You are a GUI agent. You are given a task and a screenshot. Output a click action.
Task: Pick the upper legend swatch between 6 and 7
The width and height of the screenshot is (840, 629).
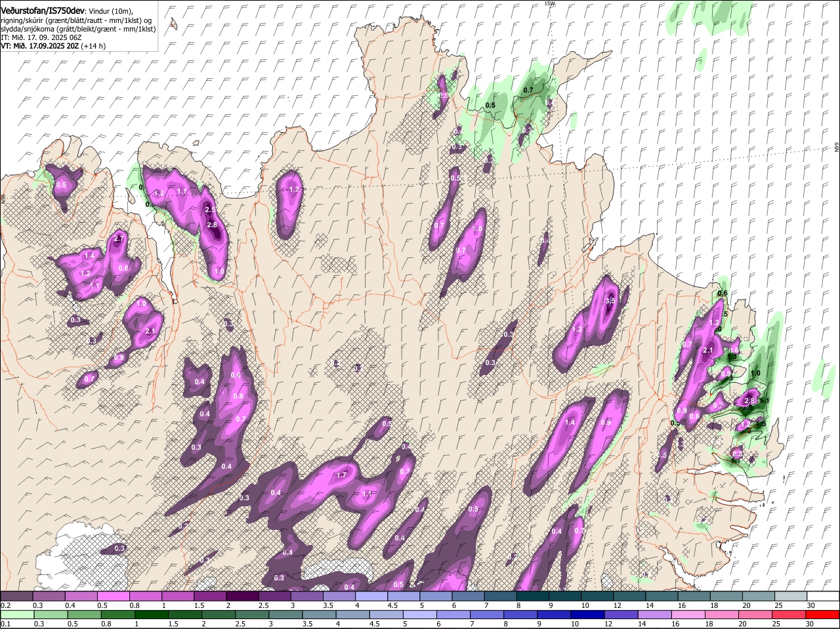(x=468, y=596)
